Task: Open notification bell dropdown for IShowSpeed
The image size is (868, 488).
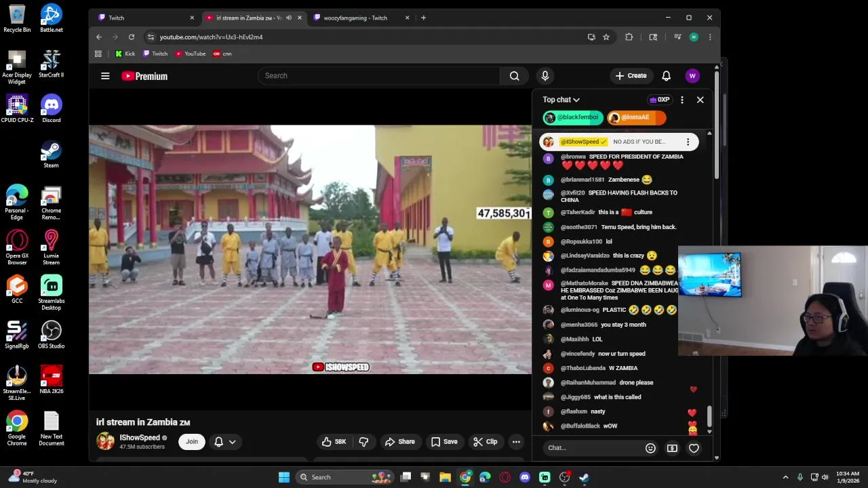Action: coord(225,442)
